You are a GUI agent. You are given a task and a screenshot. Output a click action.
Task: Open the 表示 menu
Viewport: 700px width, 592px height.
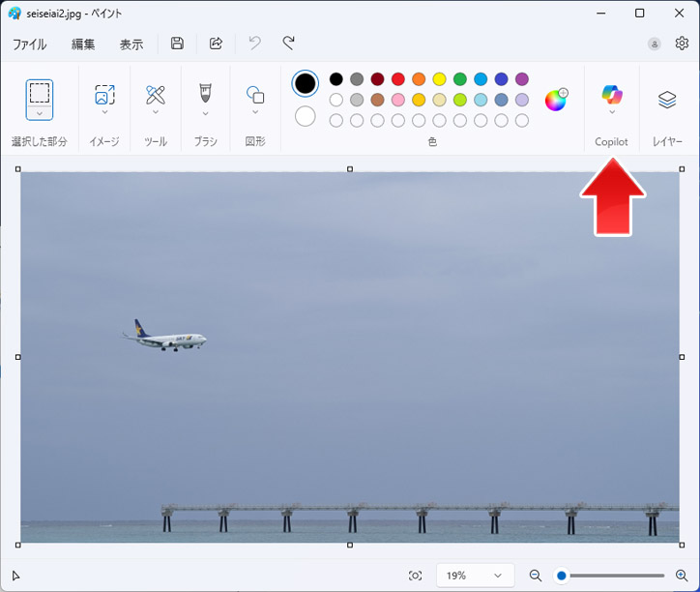pyautogui.click(x=131, y=44)
